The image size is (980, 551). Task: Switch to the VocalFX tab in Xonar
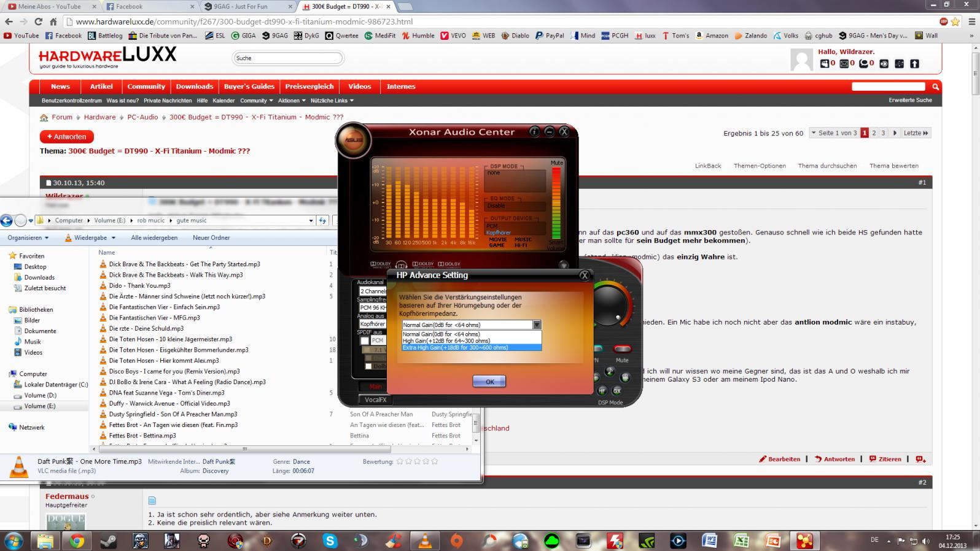point(375,400)
